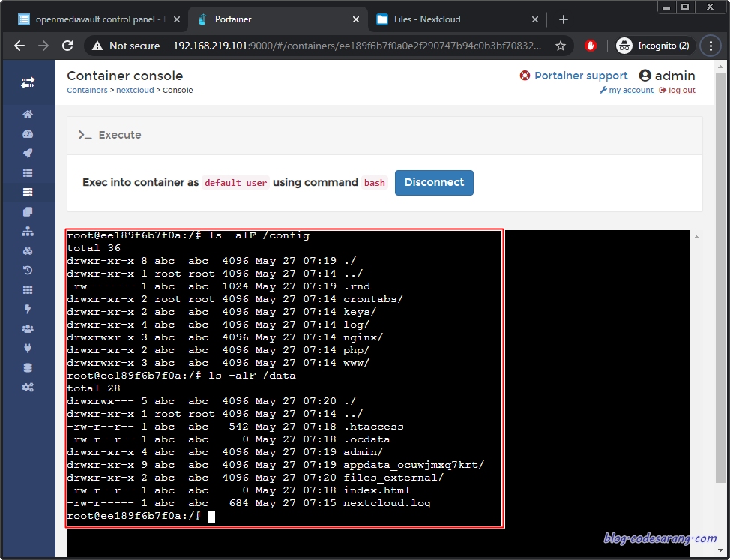Click the browser Forward arrow

point(43,46)
